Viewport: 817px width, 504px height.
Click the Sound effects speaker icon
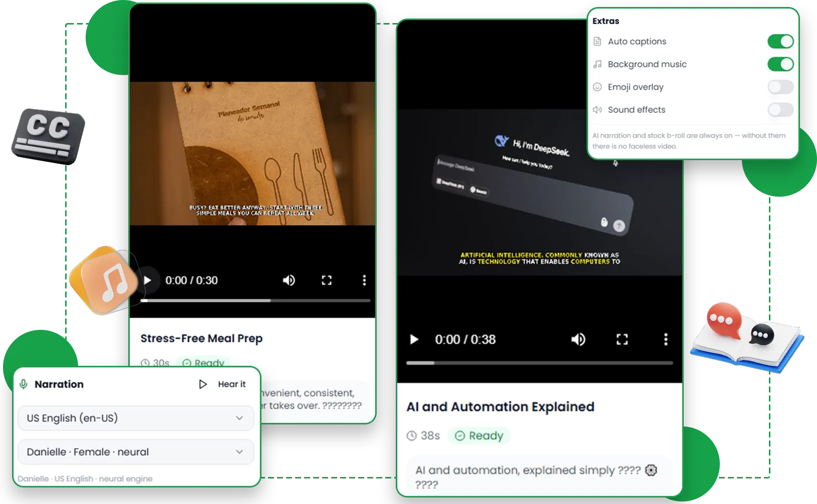[x=597, y=110]
